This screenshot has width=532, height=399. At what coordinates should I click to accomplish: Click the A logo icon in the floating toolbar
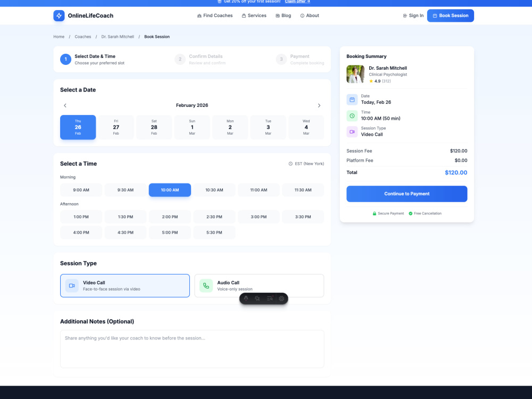coord(246,298)
